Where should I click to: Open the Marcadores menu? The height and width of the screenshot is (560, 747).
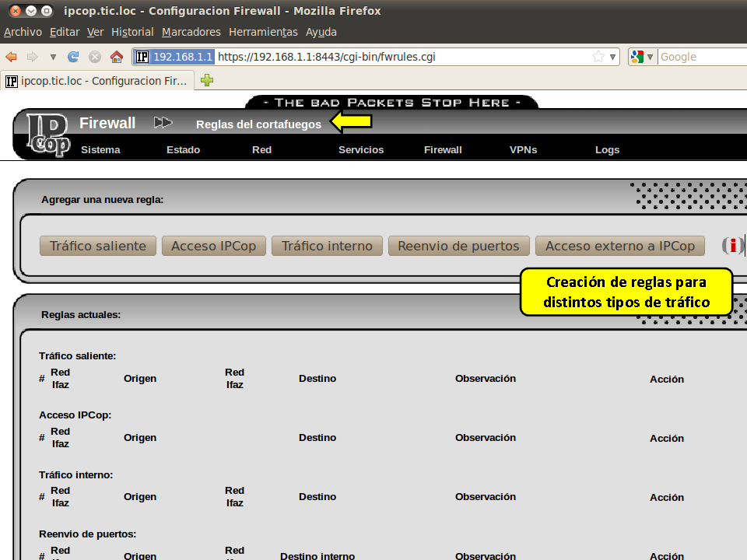[x=191, y=32]
